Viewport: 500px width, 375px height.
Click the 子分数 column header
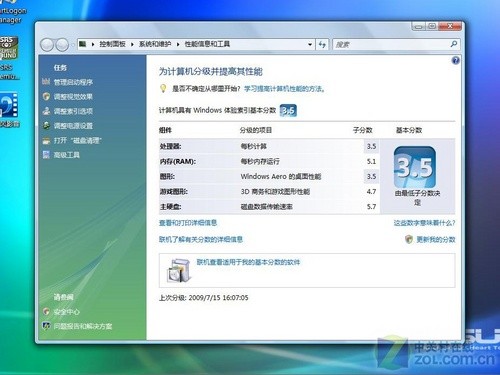pos(363,130)
